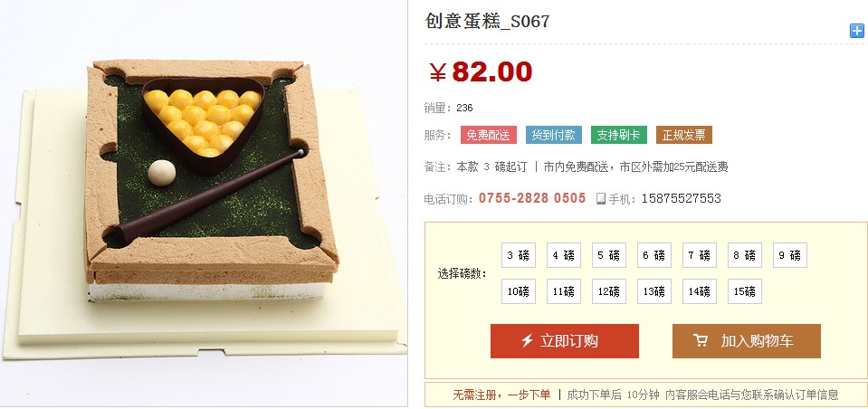
Task: Select the 3 磅 weight option
Action: pyautogui.click(x=518, y=255)
